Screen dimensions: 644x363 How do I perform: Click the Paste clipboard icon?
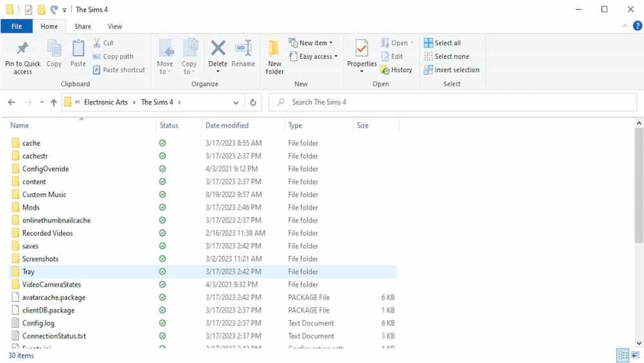[x=78, y=49]
